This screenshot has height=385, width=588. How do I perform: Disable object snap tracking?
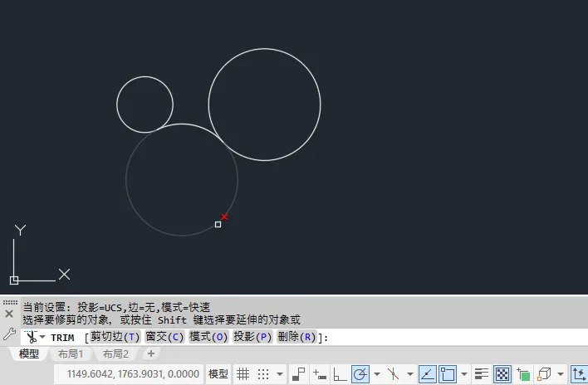(428, 373)
